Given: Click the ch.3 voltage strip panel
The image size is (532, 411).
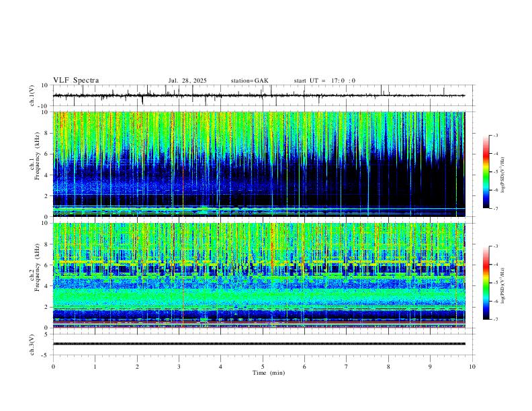Looking at the screenshot, I should click(263, 345).
